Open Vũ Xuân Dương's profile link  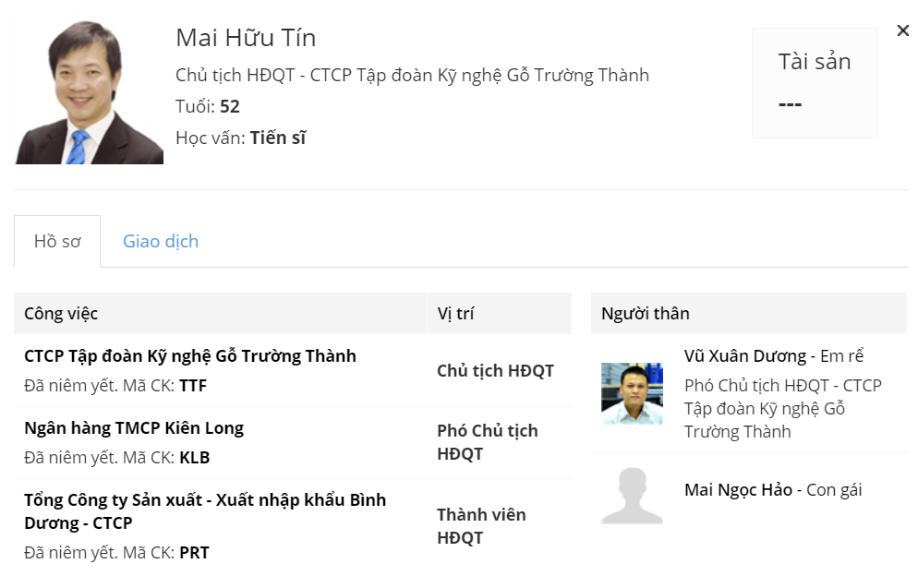[x=746, y=356]
